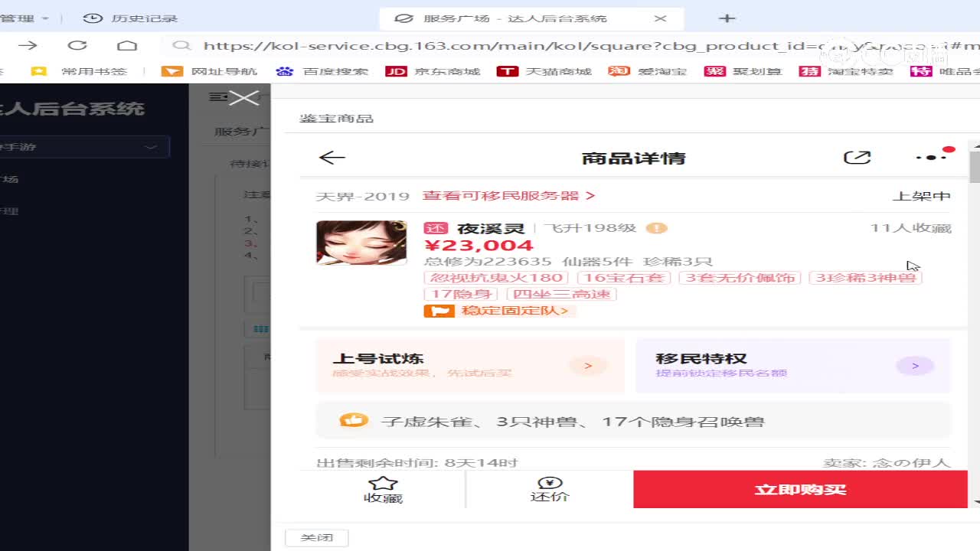Image resolution: width=980 pixels, height=551 pixels.
Task: Open the 百度搜索 bookmark
Action: (x=322, y=71)
